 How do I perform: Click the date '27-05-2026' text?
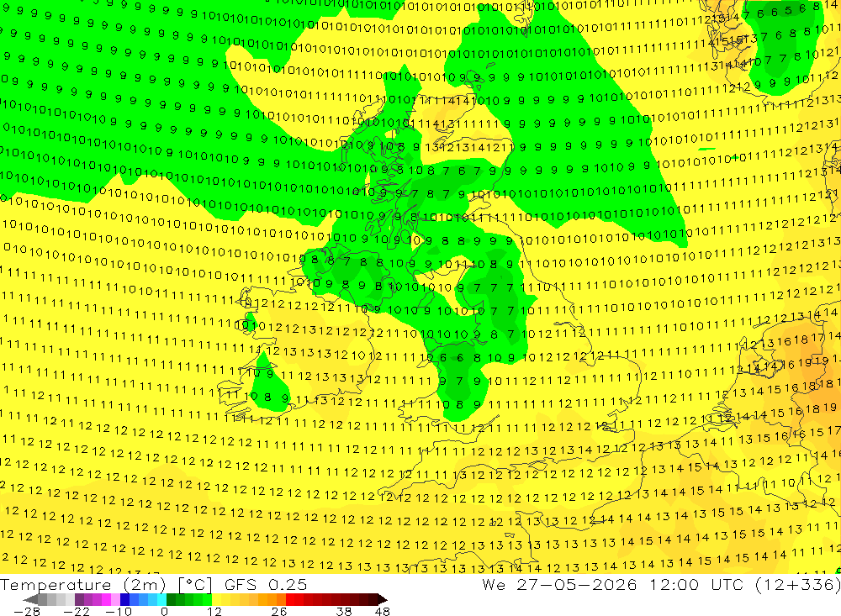577,584
